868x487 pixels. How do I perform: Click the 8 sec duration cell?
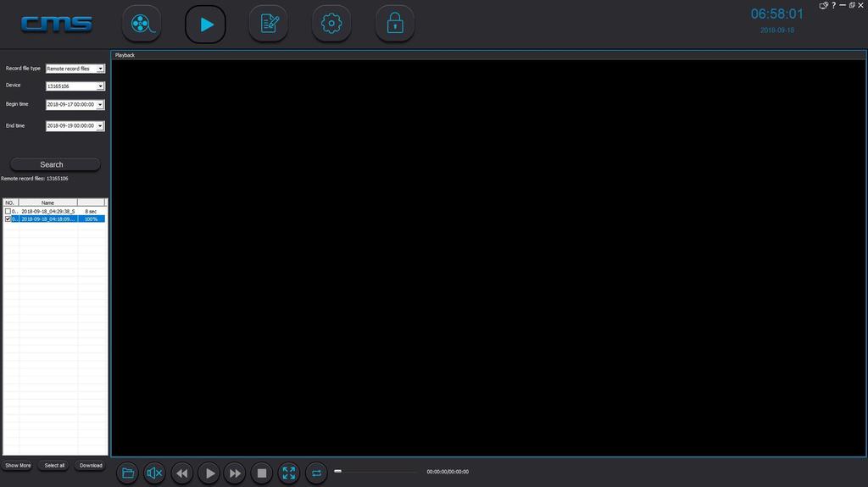tap(91, 212)
